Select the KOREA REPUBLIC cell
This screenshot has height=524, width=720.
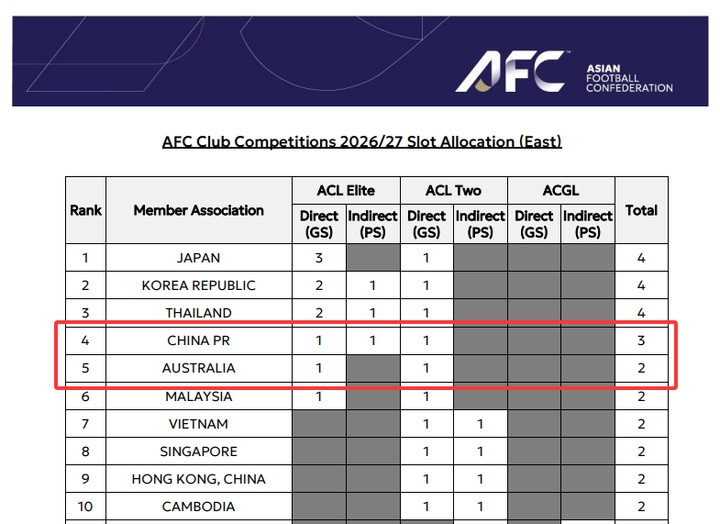[198, 285]
